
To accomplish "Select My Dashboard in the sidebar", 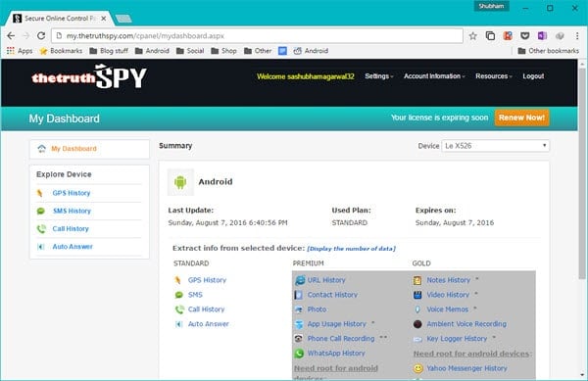I will click(73, 149).
